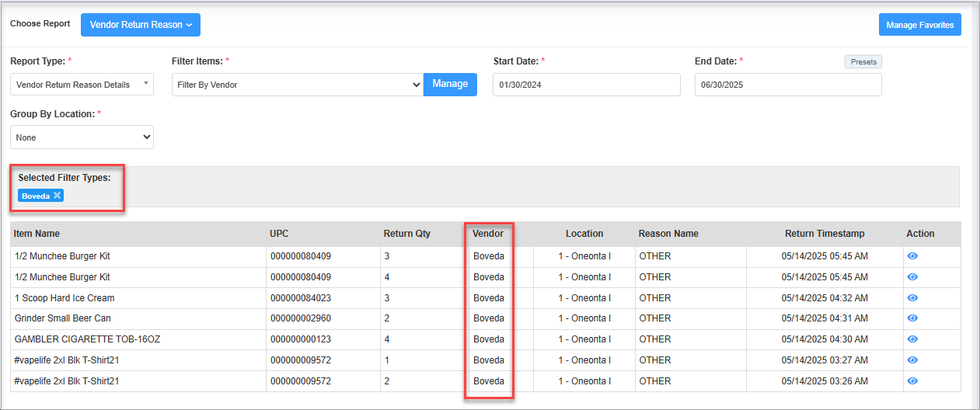Open eye icon for return at 03:27 AM

(x=912, y=360)
